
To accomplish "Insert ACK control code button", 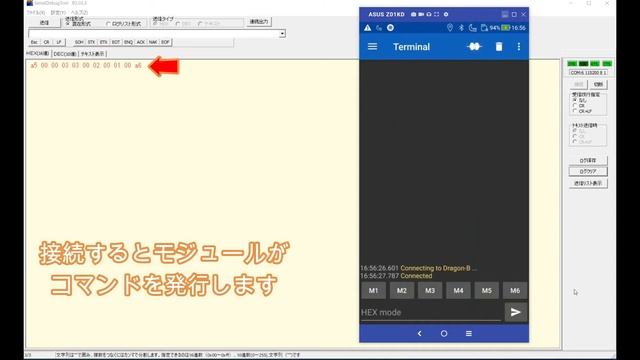I will tap(140, 42).
